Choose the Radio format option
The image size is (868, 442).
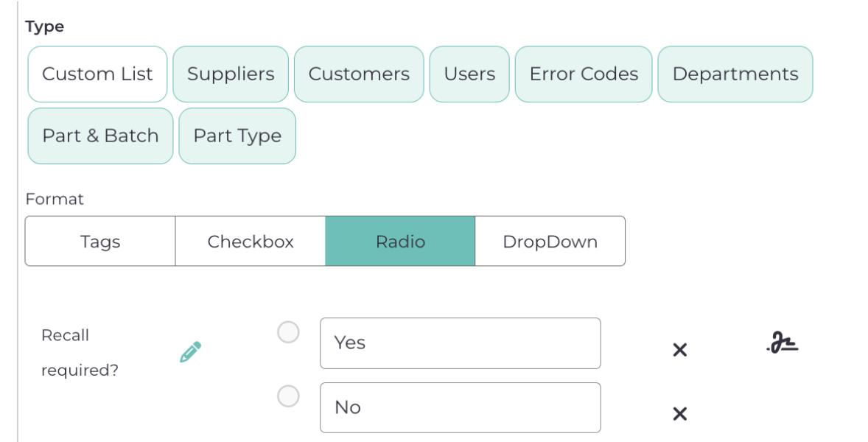tap(400, 242)
